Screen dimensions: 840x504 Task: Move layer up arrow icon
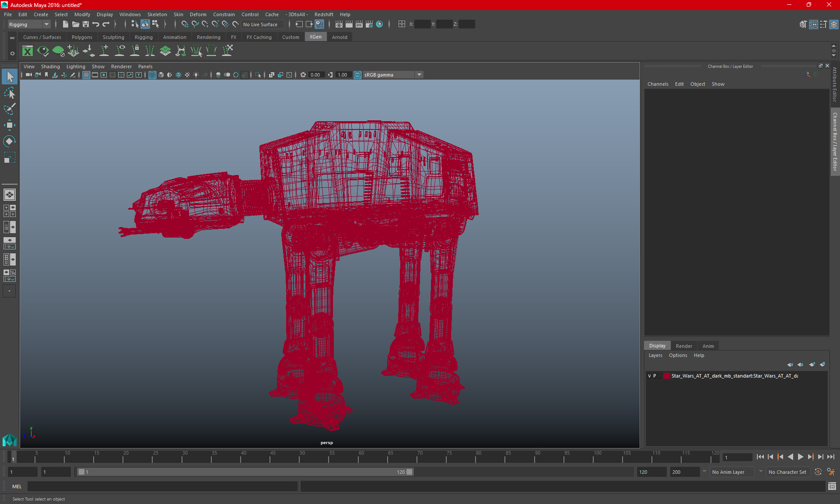click(x=790, y=364)
